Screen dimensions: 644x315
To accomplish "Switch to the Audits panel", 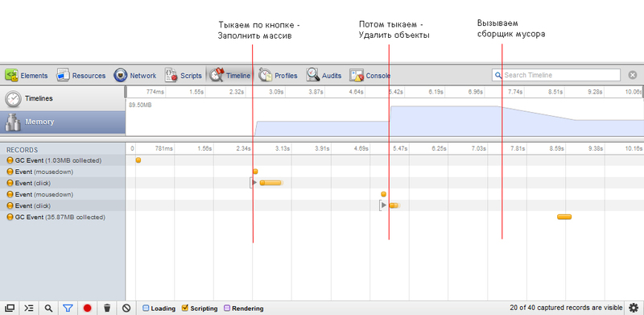I will [x=324, y=76].
